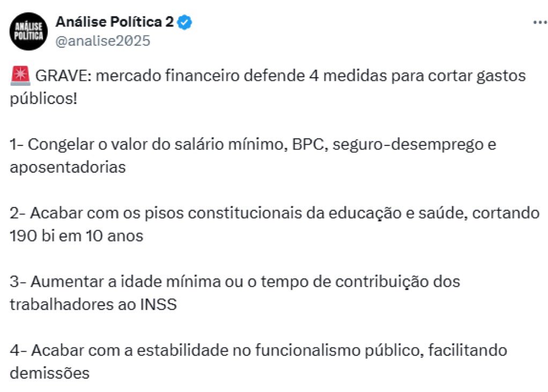Open the Análise Política profile avatar
The height and width of the screenshot is (392, 548).
pyautogui.click(x=28, y=32)
